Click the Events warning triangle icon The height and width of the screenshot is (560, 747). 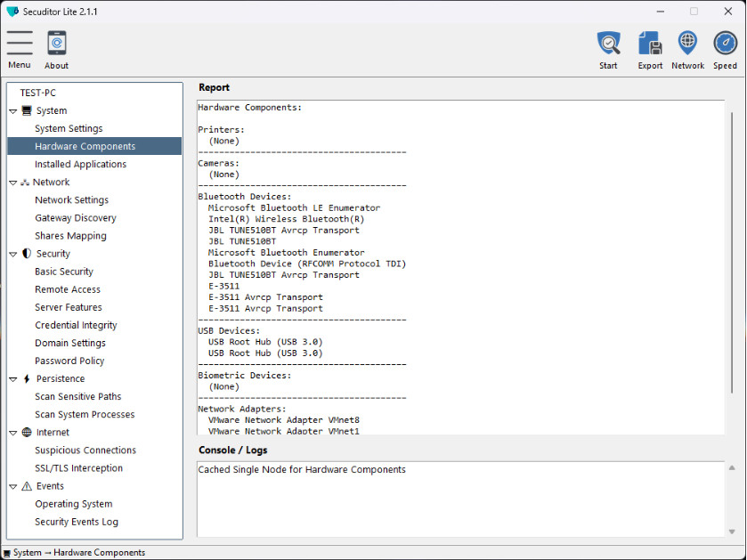pyautogui.click(x=27, y=486)
